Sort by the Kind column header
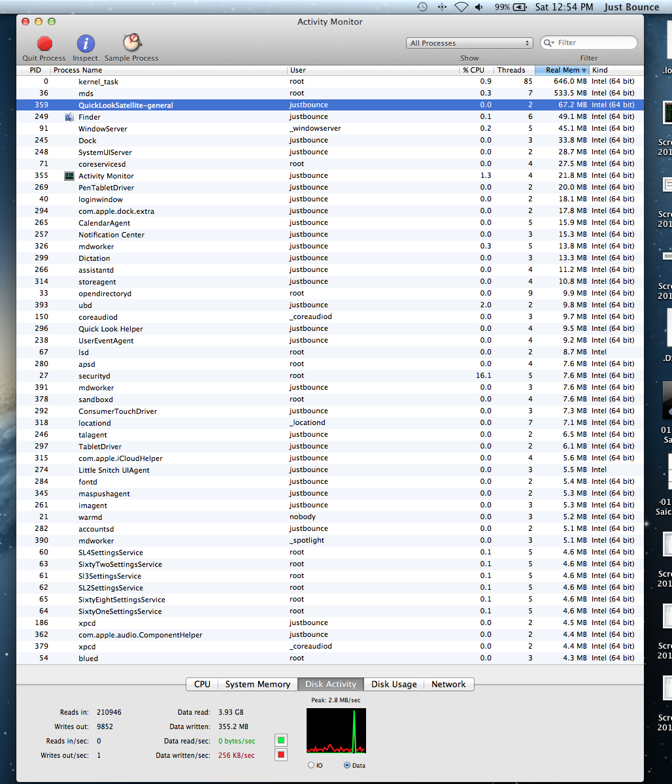 click(x=616, y=70)
